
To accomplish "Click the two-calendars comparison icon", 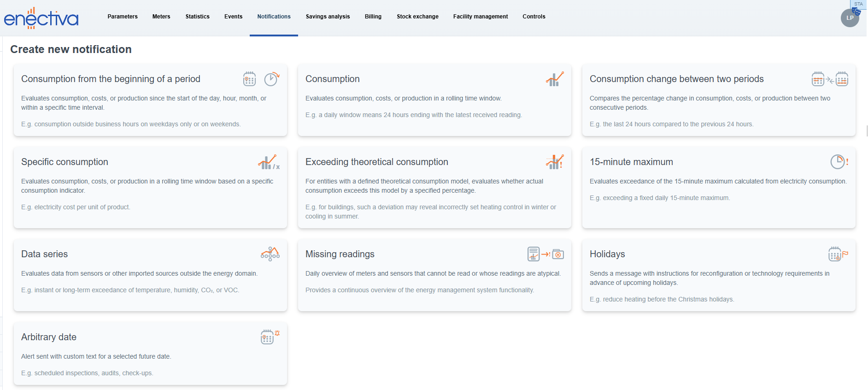I will coord(829,79).
